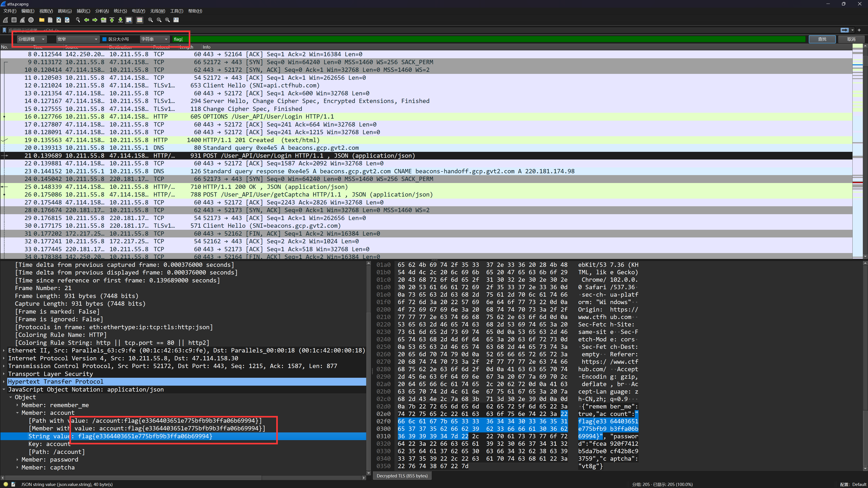Toggle auto-scroll during live capture
This screenshot has width=868, height=488.
[129, 20]
